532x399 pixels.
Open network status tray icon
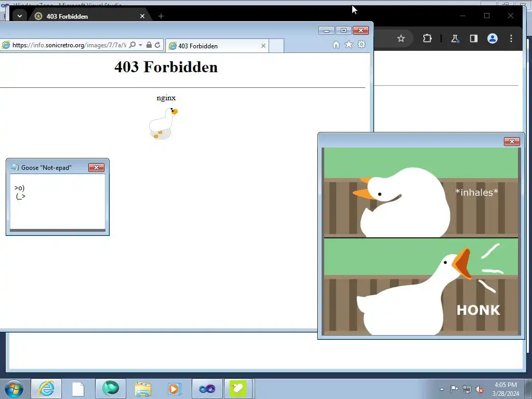point(467,389)
